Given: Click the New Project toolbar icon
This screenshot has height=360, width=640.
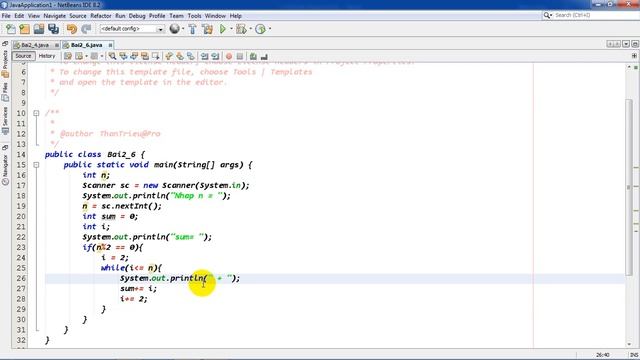Looking at the screenshot, I should (24, 29).
